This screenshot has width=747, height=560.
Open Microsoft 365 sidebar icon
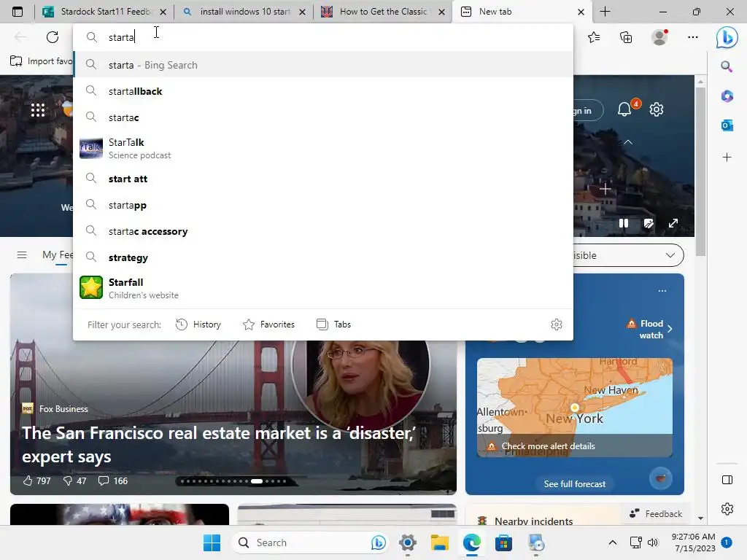point(727,96)
